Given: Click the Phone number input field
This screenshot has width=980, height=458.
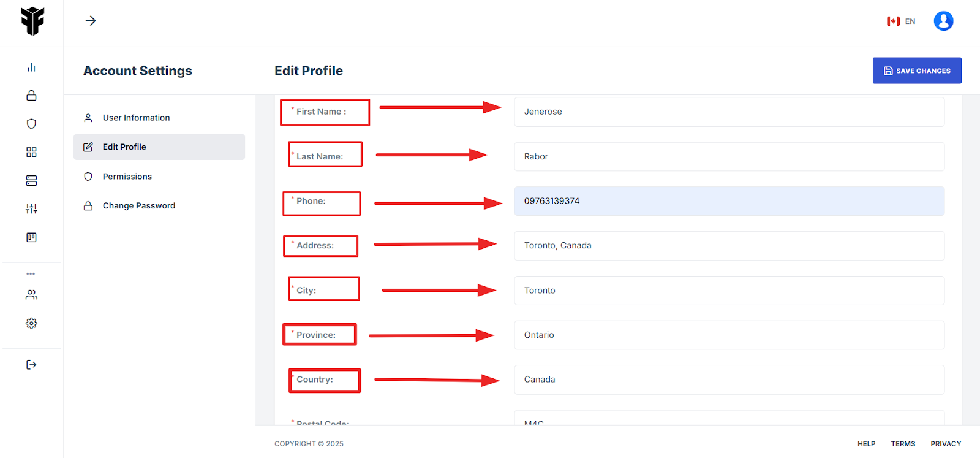Looking at the screenshot, I should pyautogui.click(x=729, y=201).
